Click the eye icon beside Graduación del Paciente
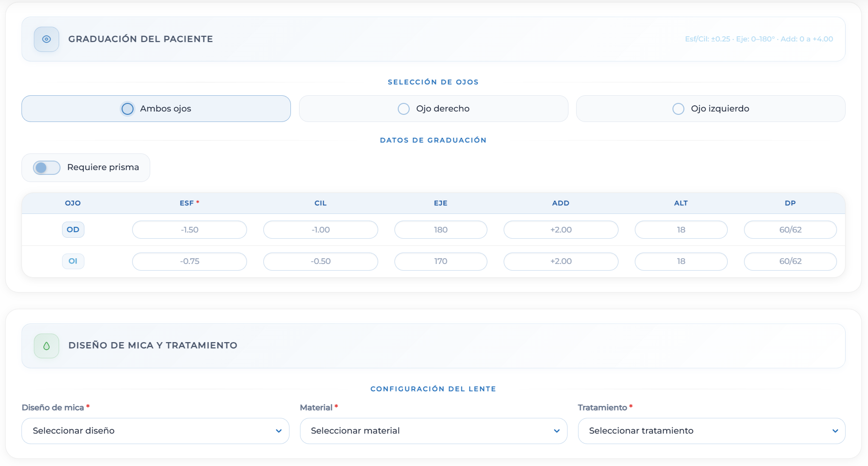 46,39
